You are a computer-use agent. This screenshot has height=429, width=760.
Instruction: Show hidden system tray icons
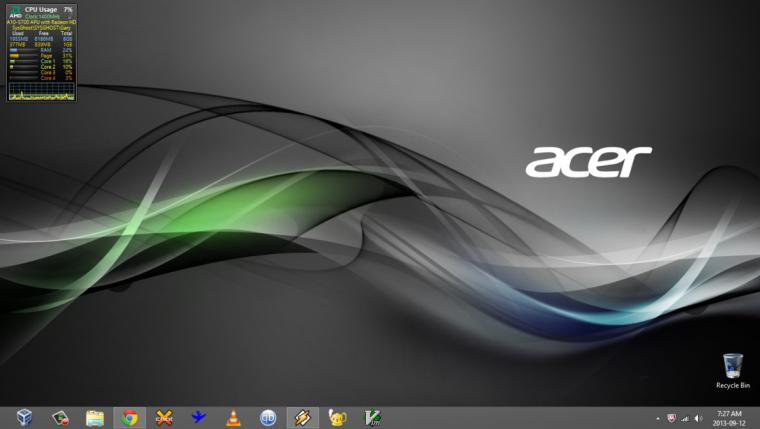pos(658,419)
